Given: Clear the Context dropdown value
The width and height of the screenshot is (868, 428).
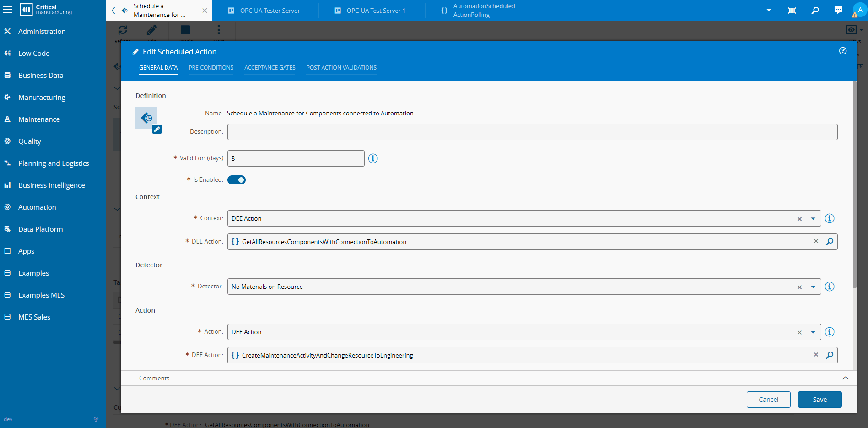Looking at the screenshot, I should (799, 219).
